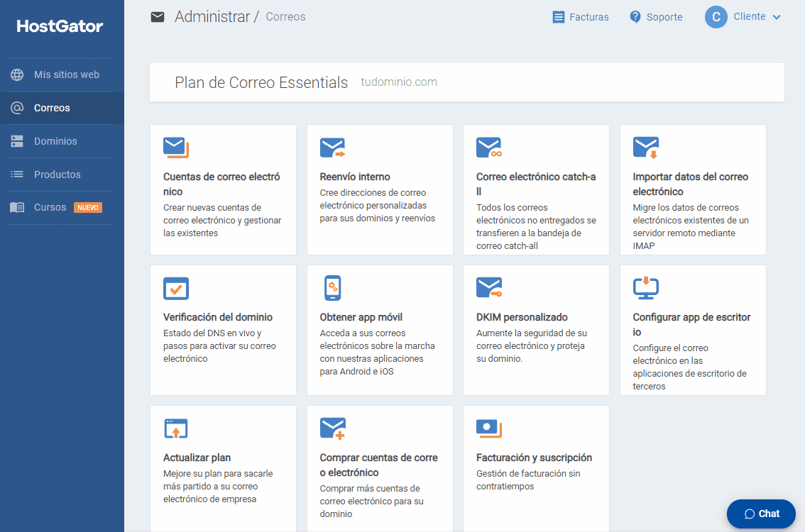The height and width of the screenshot is (532, 805).
Task: Click the Configurar app de escritorio monitor icon
Action: click(645, 288)
